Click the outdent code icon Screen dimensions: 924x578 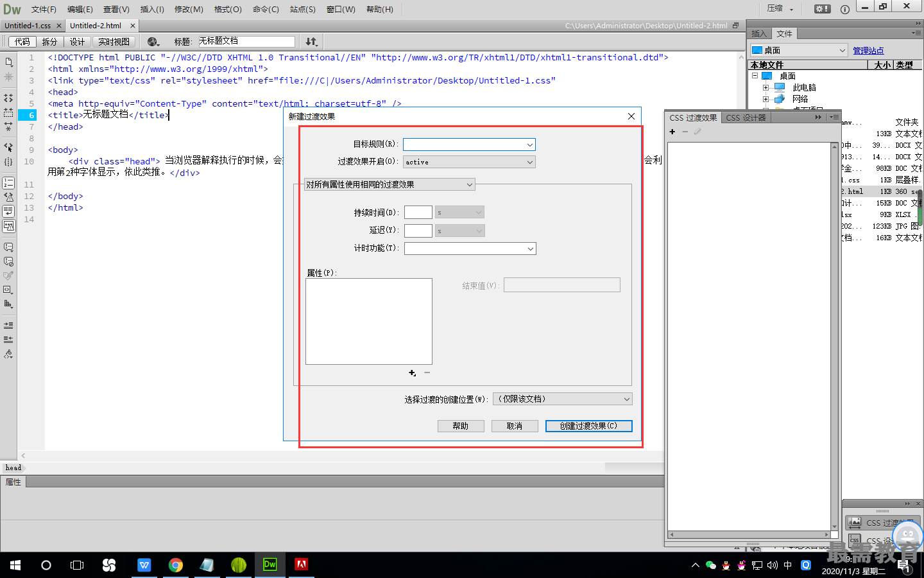9,340
